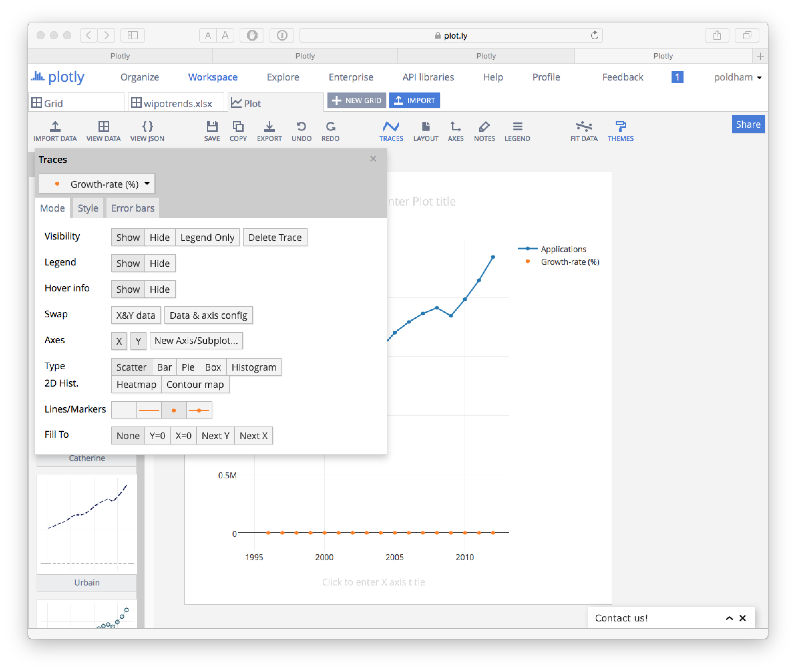Set Visibility to Legend Only
The width and height of the screenshot is (796, 672).
207,237
